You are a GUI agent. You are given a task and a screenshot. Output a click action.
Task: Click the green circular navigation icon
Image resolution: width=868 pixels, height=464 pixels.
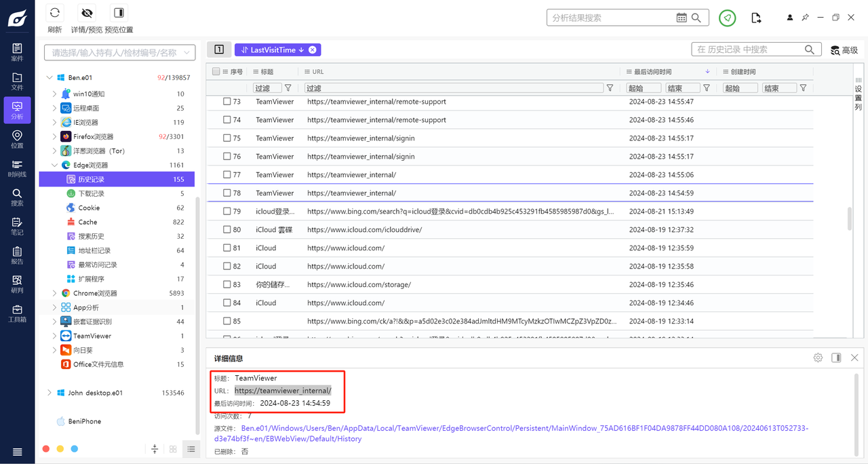(728, 18)
